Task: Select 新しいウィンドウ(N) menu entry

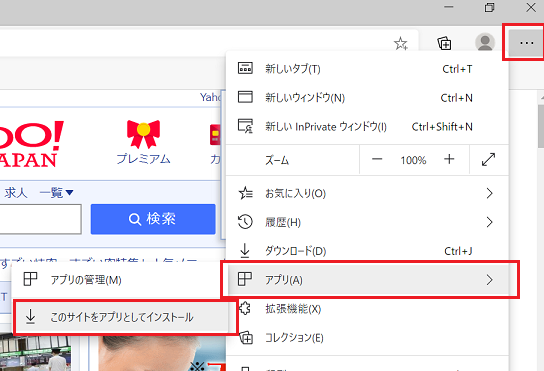Action: pyautogui.click(x=367, y=98)
